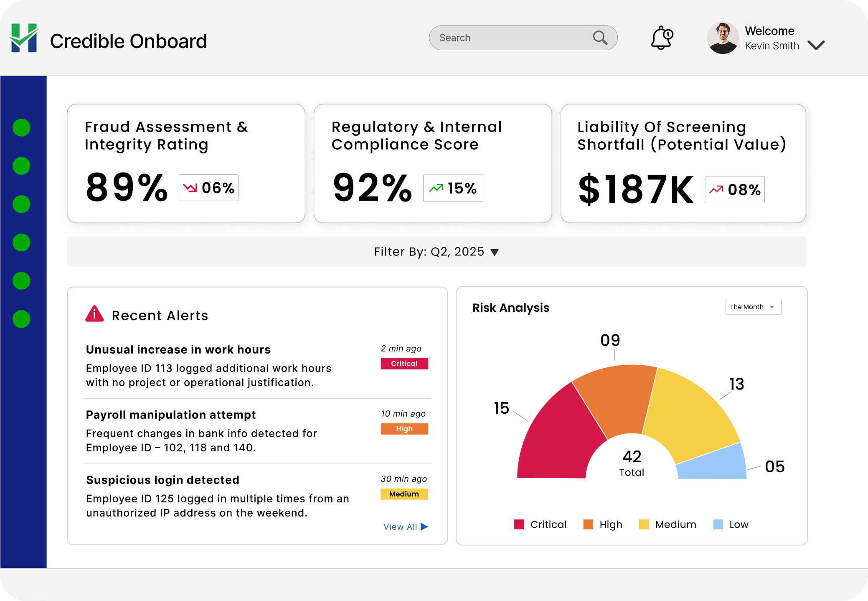Screen dimensions: 868x601
Task: Click the red downward trend 06% badge
Action: coord(208,188)
